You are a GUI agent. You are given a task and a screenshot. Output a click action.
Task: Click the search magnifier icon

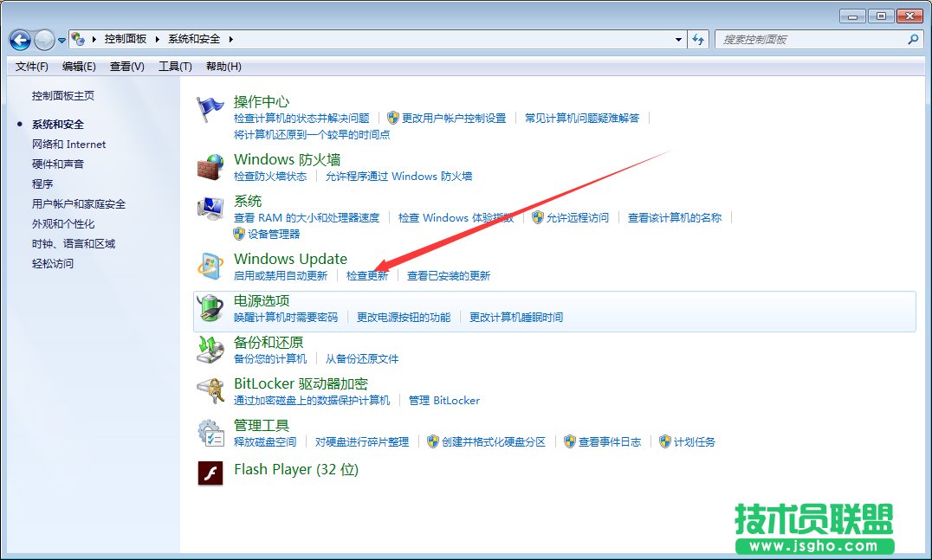coord(912,39)
